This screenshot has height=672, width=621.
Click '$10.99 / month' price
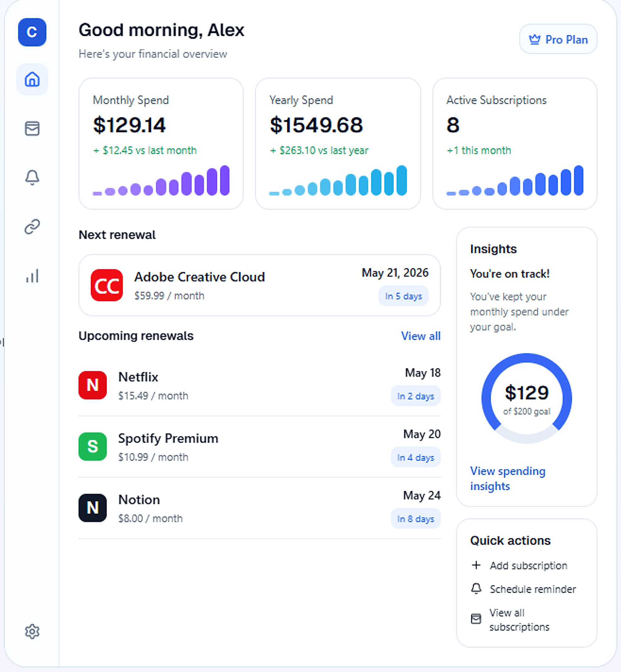(153, 457)
